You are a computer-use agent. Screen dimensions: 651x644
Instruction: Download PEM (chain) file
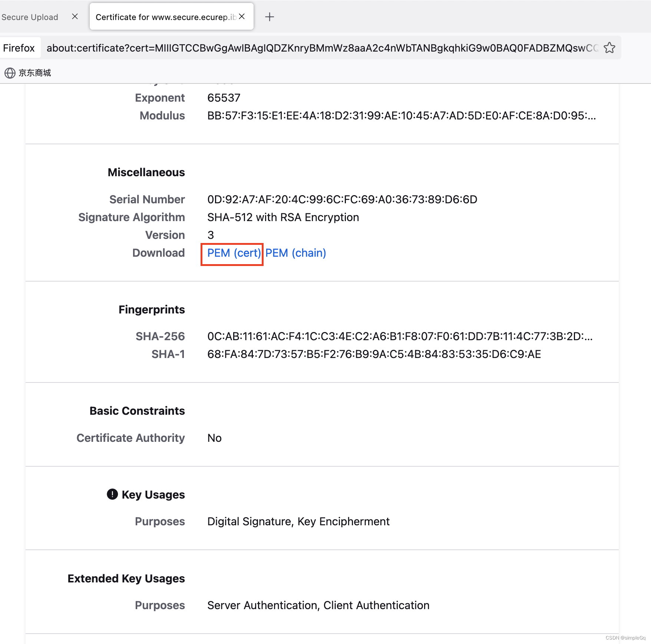tap(295, 253)
